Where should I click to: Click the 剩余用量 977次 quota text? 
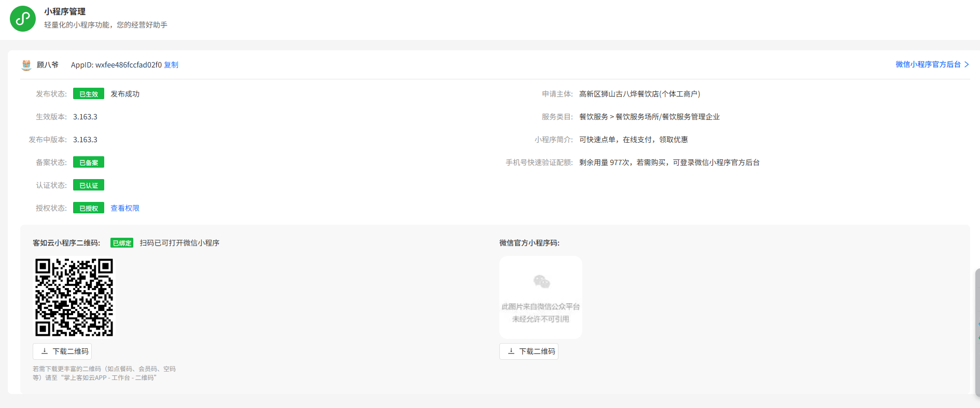tap(669, 162)
